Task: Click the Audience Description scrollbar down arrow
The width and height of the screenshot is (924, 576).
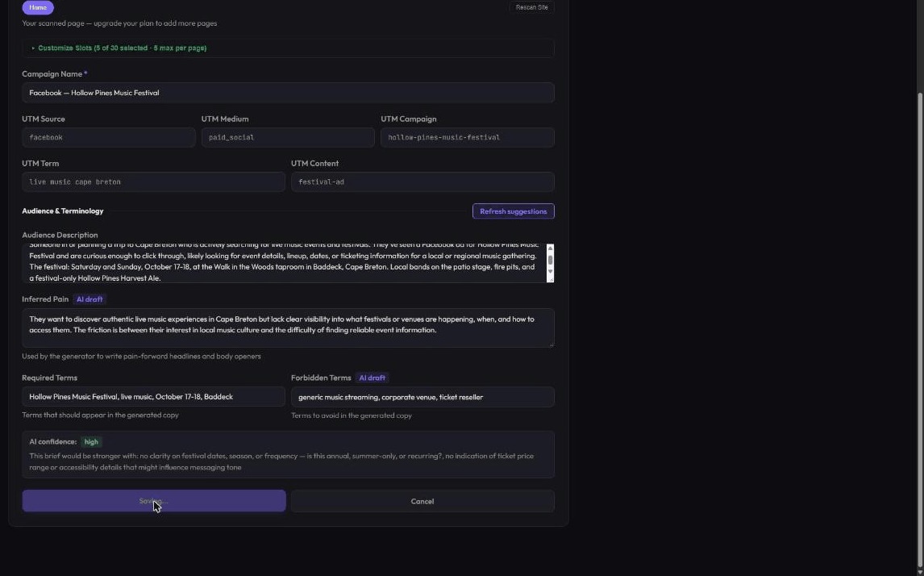Action: [551, 271]
